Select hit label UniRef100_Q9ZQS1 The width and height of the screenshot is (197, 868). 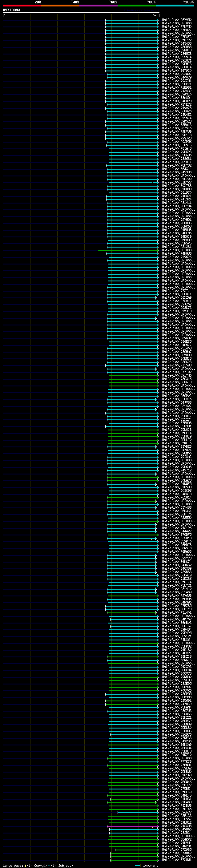[x=177, y=60]
